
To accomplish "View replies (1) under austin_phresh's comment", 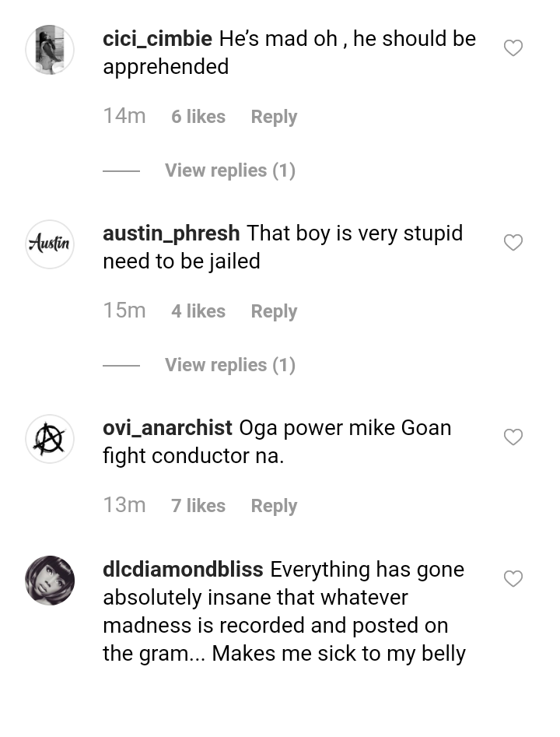I will (x=229, y=365).
